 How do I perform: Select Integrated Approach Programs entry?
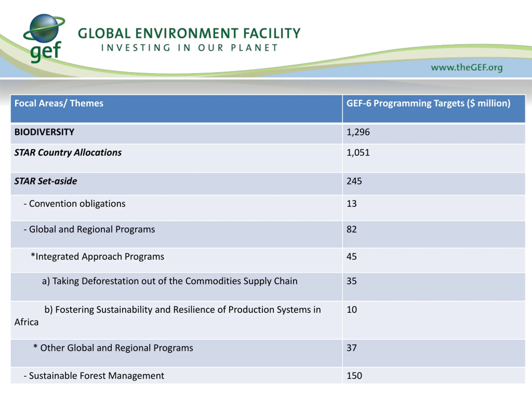97,257
